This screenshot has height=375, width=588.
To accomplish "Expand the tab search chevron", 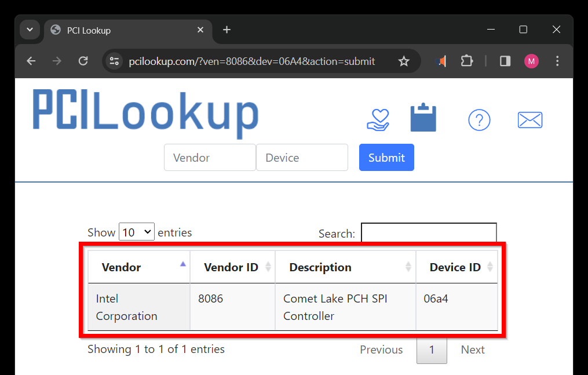I will 30,30.
